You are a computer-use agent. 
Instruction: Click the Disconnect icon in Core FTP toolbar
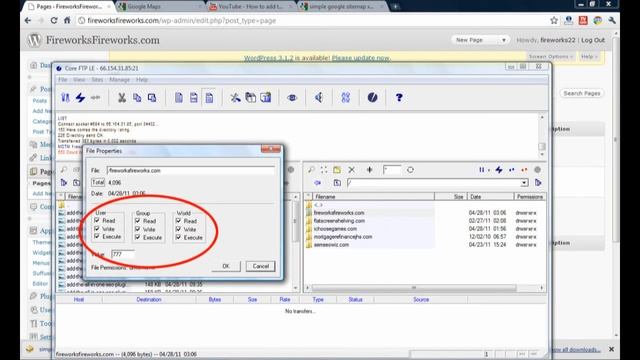[96, 98]
